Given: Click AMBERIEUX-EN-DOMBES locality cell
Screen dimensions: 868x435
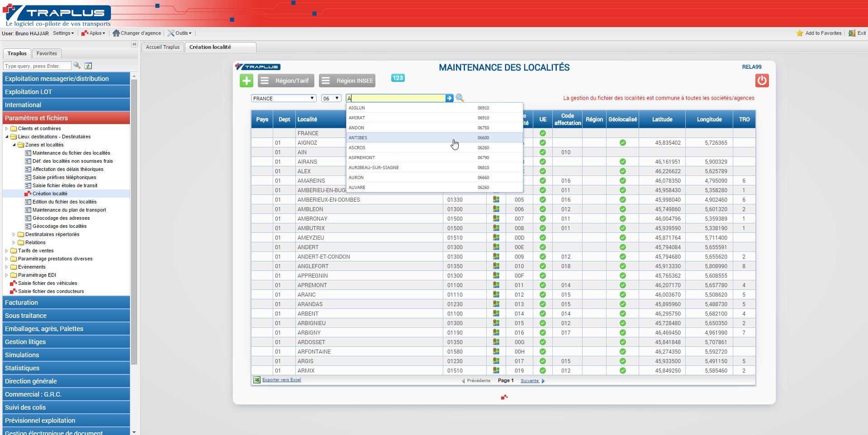Looking at the screenshot, I should 369,199.
